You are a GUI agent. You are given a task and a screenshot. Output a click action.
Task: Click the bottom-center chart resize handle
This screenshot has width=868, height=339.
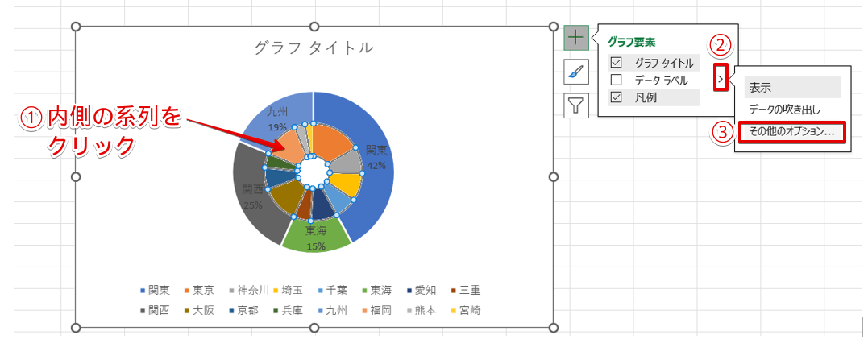pos(314,328)
